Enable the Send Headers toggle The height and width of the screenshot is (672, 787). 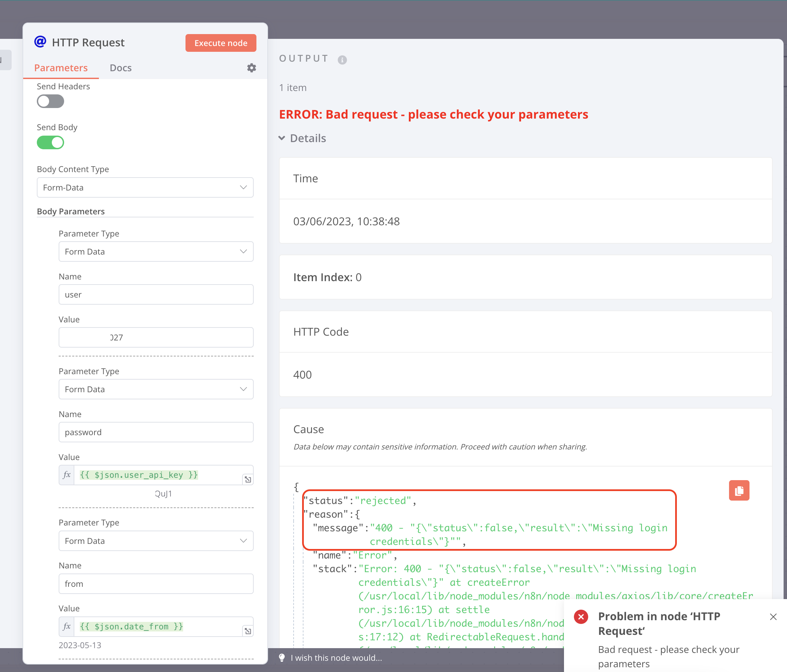[50, 101]
